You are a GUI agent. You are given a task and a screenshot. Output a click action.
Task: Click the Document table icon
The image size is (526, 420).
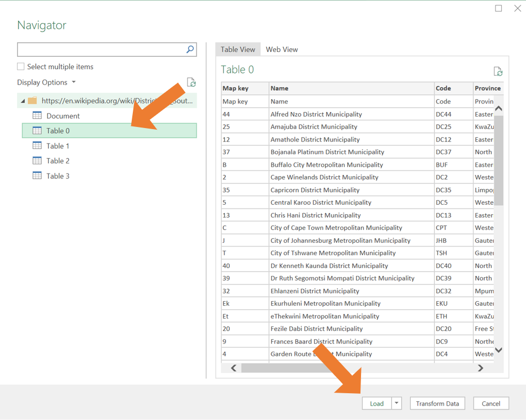click(x=37, y=115)
